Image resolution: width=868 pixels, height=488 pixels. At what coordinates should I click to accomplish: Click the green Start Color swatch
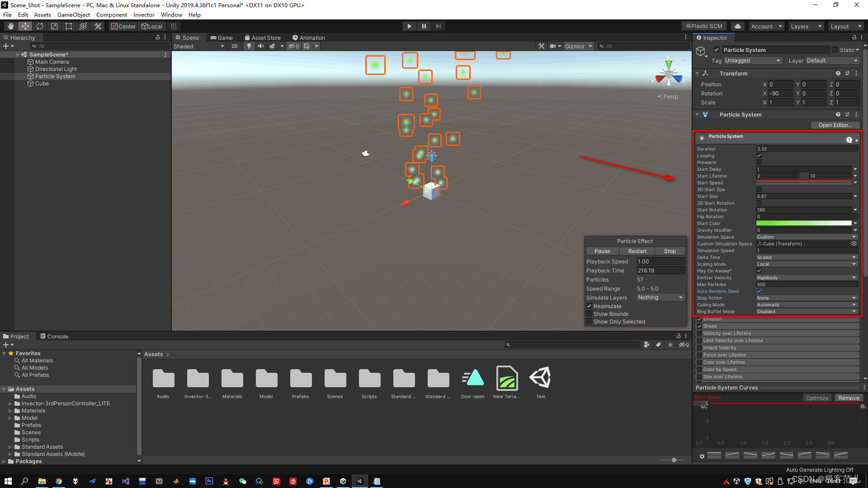pos(803,223)
